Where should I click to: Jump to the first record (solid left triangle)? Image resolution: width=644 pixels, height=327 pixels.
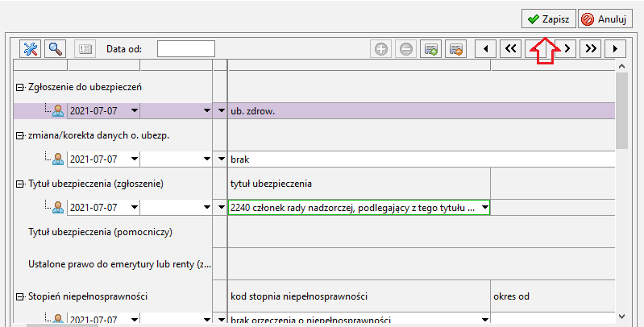(486, 49)
